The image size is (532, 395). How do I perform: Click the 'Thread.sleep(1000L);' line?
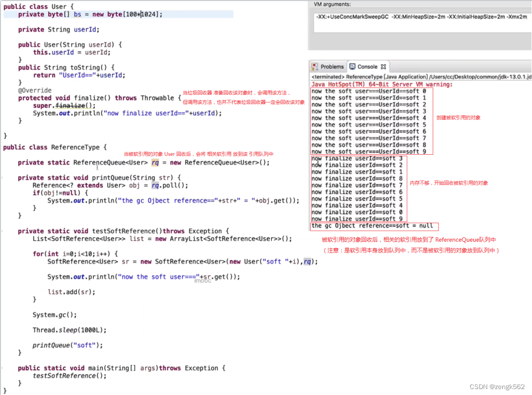[x=70, y=330]
